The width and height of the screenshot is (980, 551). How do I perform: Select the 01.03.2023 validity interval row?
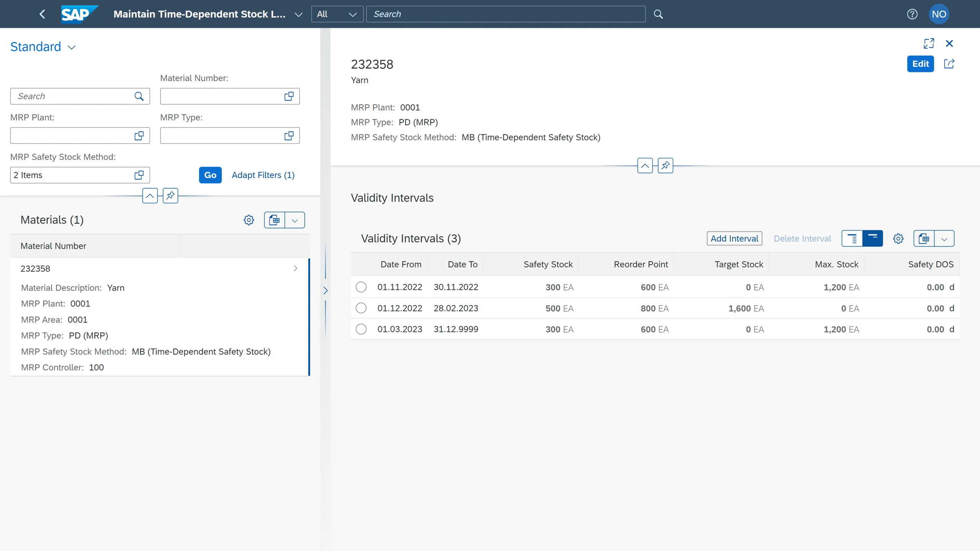tap(361, 329)
